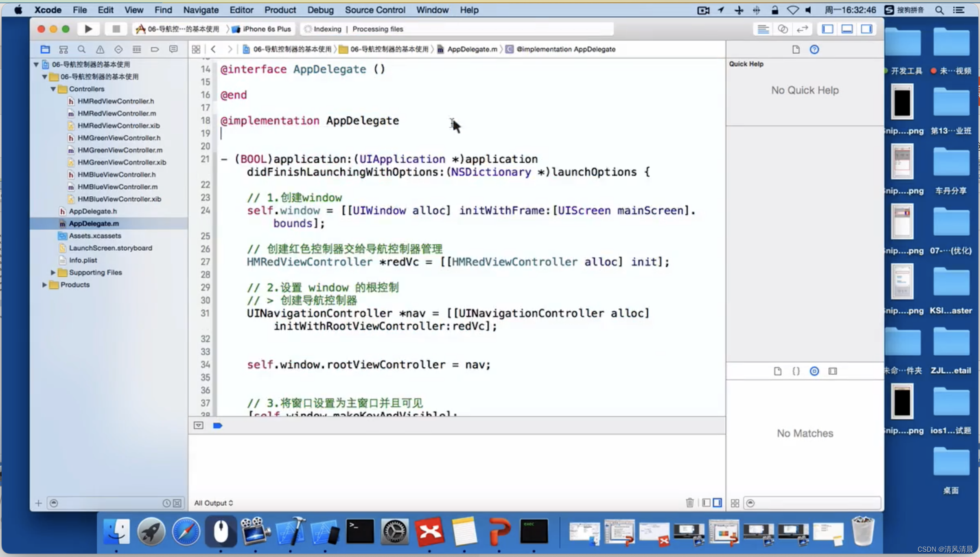The width and height of the screenshot is (980, 557).
Task: Show the Breakpoint navigator icon
Action: point(155,50)
